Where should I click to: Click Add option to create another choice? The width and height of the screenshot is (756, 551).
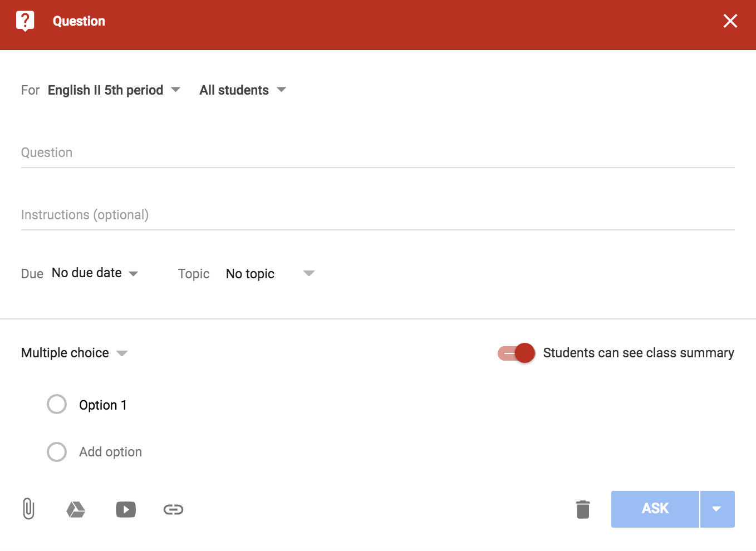[x=110, y=452]
